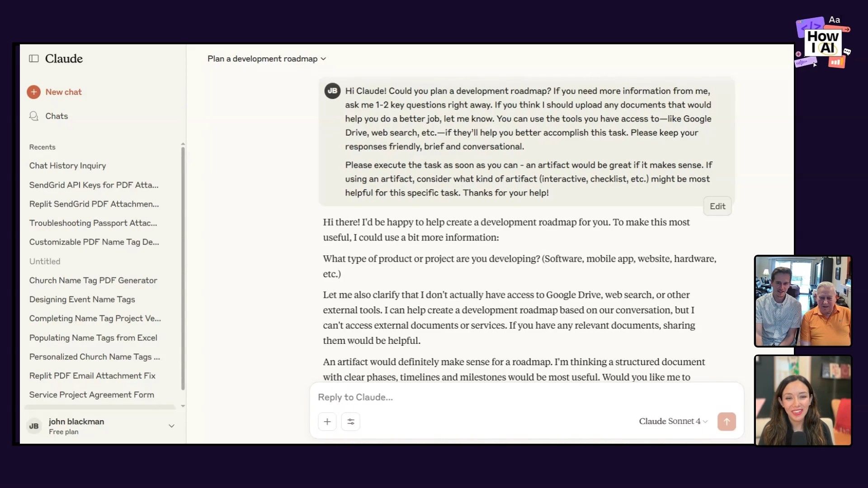Collapse the sidebar using the panel icon
868x488 pixels.
[x=34, y=58]
